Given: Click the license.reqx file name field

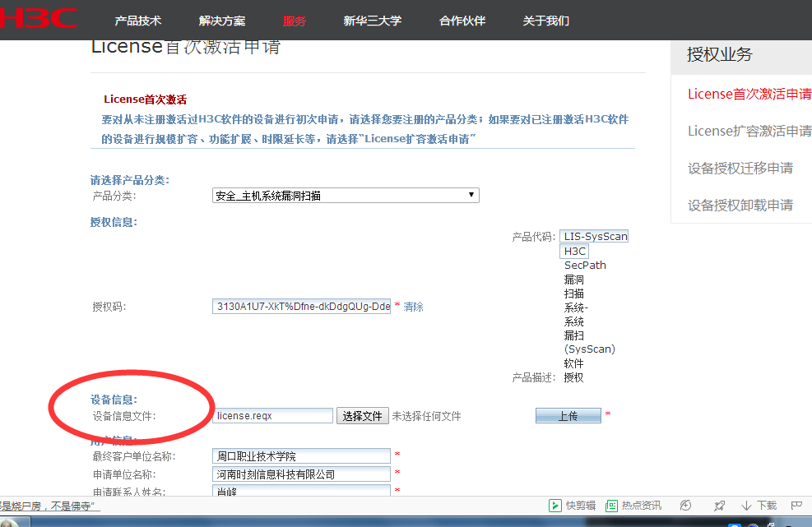Looking at the screenshot, I should click(x=272, y=416).
